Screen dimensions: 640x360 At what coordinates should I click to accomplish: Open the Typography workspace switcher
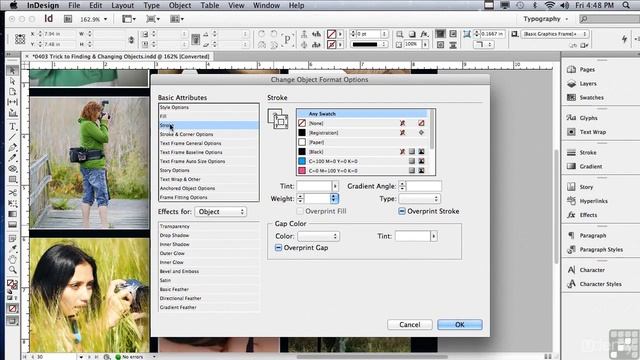coord(545,19)
